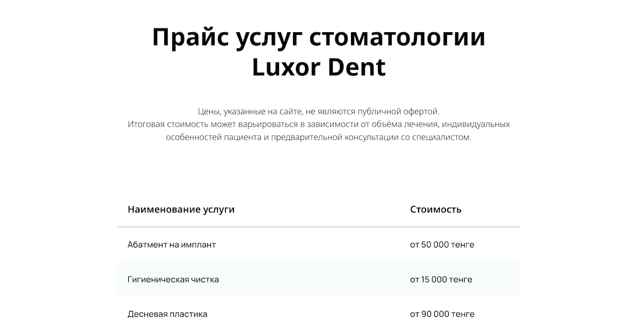This screenshot has height=319, width=644.
Task: Click the price 'от 15 000 тенге'
Action: pyautogui.click(x=441, y=279)
